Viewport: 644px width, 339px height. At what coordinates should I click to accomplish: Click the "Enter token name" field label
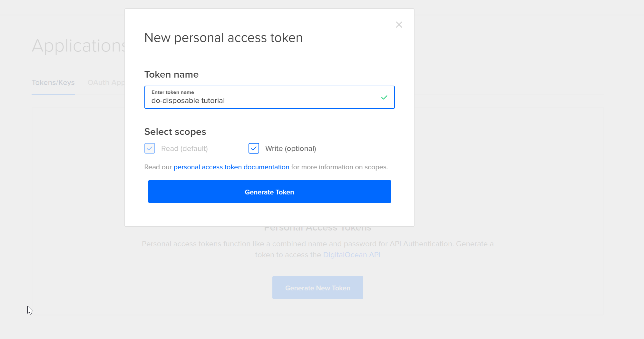173,92
